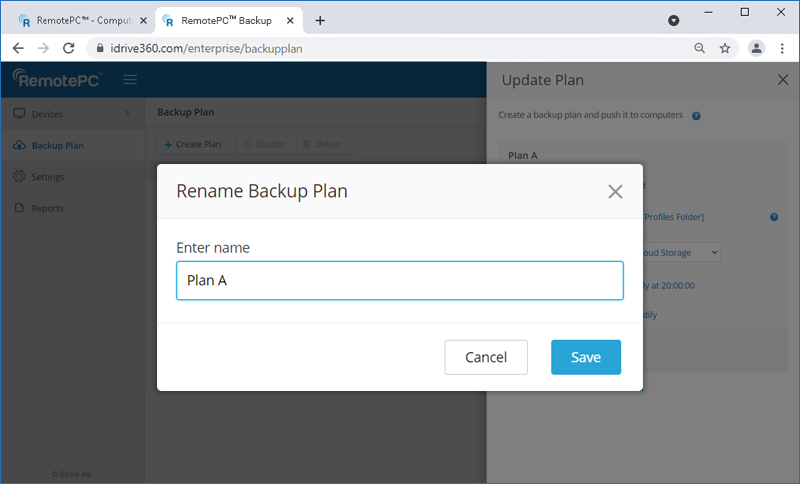
Task: Open a new browser tab
Action: pyautogui.click(x=320, y=20)
